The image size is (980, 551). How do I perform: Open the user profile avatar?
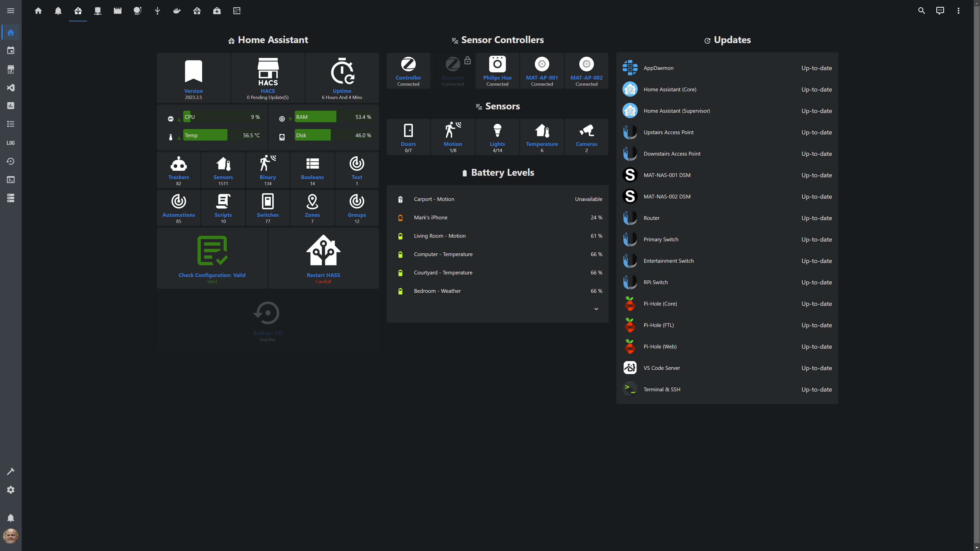click(11, 536)
